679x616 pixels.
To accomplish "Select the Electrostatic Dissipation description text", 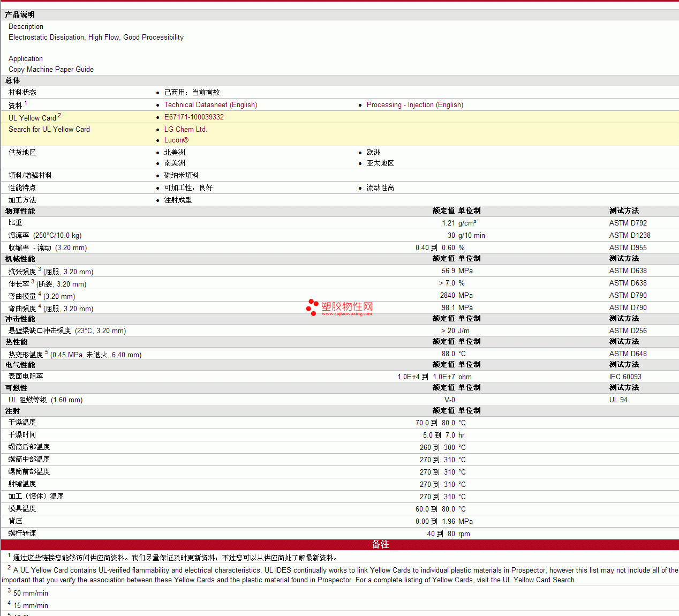I will point(96,37).
